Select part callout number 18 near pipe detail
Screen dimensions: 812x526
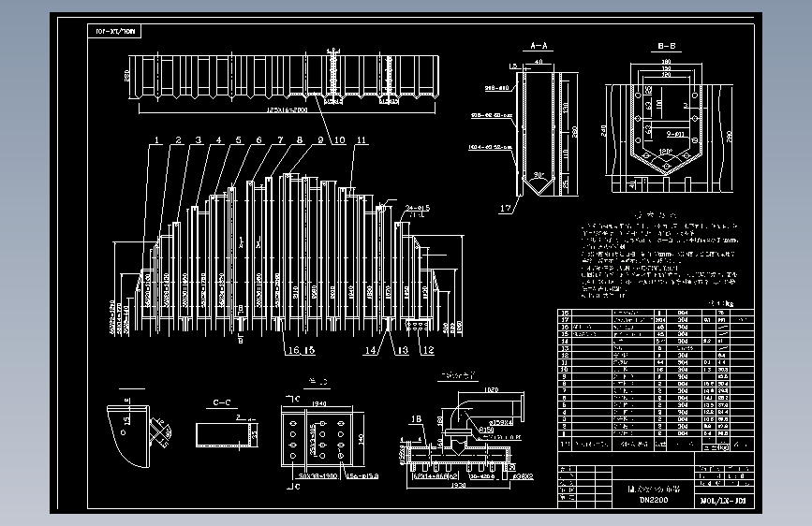click(x=416, y=418)
